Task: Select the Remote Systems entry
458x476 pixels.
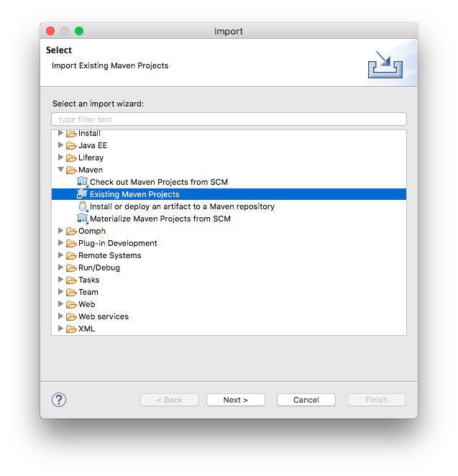Action: point(109,255)
